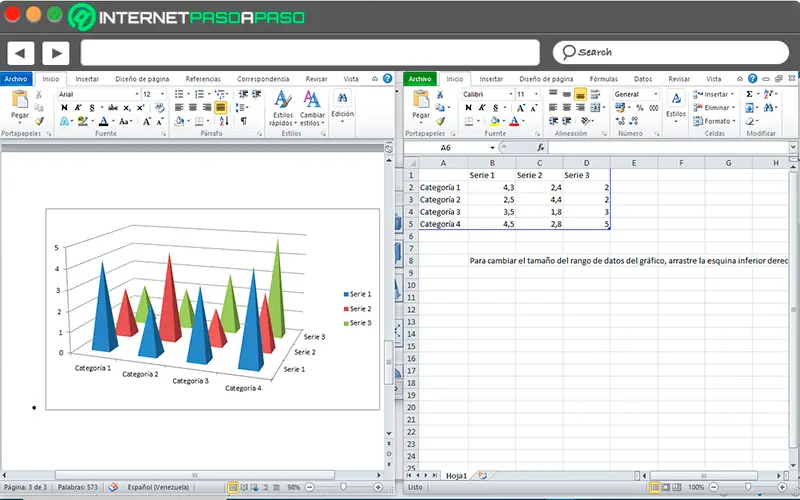Open Cambiar estilos in Word ribbon
Screen dimensions: 800x500
coord(313,105)
